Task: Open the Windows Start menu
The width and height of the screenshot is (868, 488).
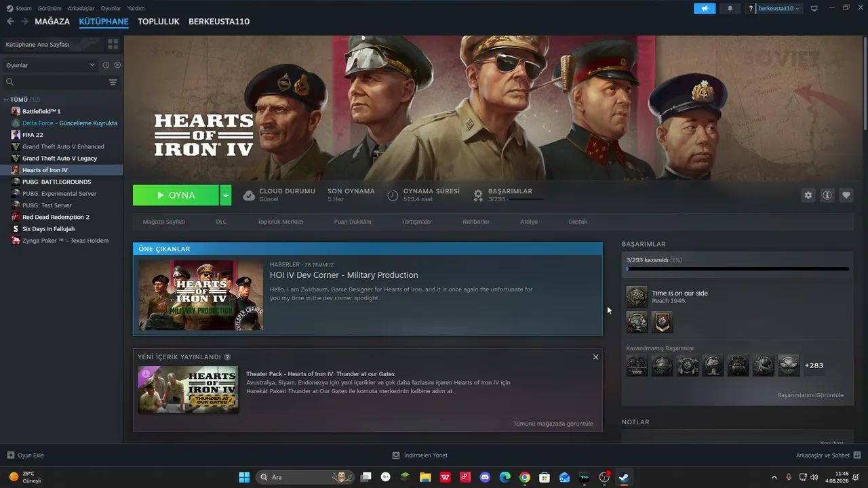Action: pos(244,477)
